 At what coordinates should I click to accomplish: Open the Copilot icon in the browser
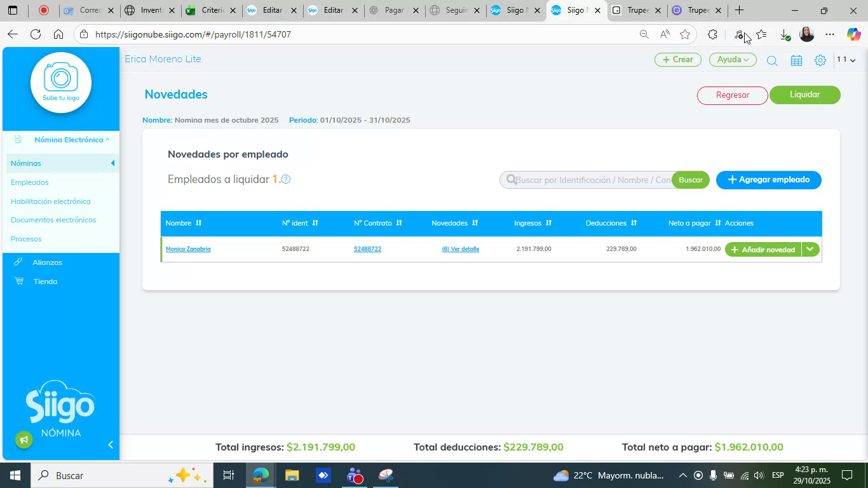click(x=853, y=34)
